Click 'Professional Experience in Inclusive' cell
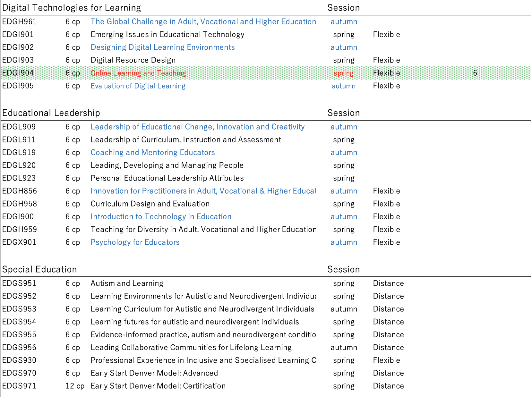Image resolution: width=532 pixels, height=397 pixels. (x=203, y=360)
